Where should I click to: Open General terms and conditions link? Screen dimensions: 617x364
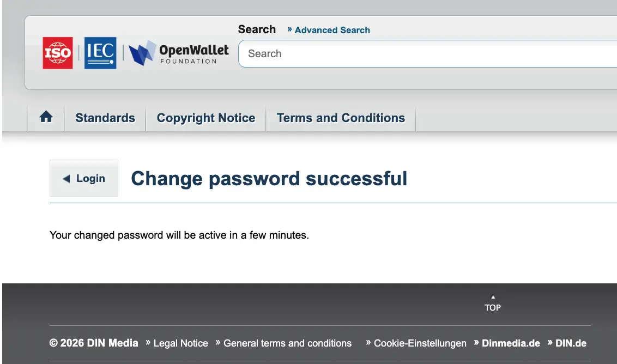pyautogui.click(x=287, y=343)
